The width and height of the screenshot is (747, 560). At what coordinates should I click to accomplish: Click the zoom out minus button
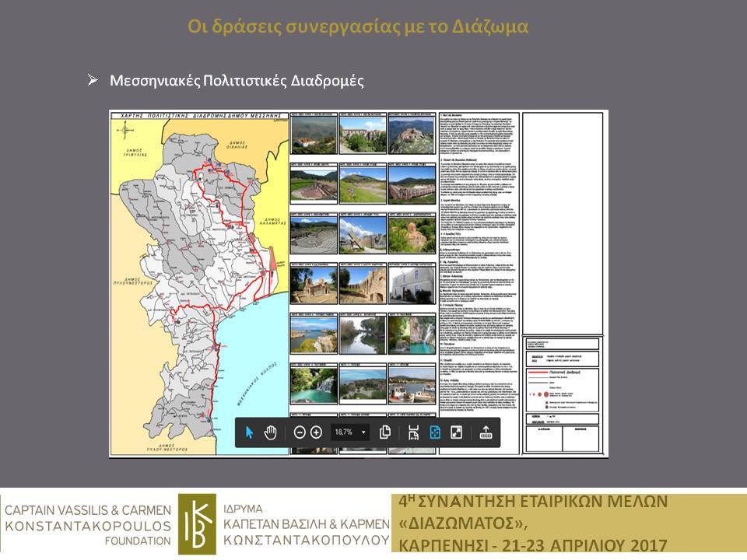click(299, 432)
